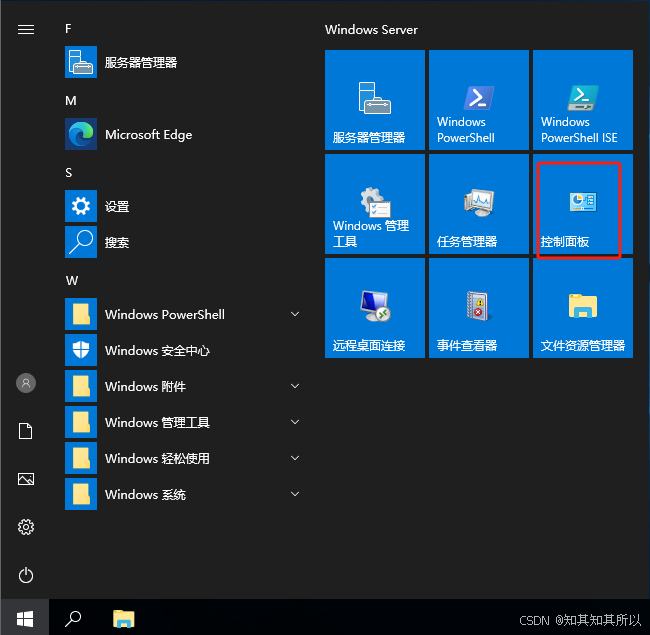Open the Windows 管理工具 tile
The image size is (650, 635).
[x=375, y=204]
